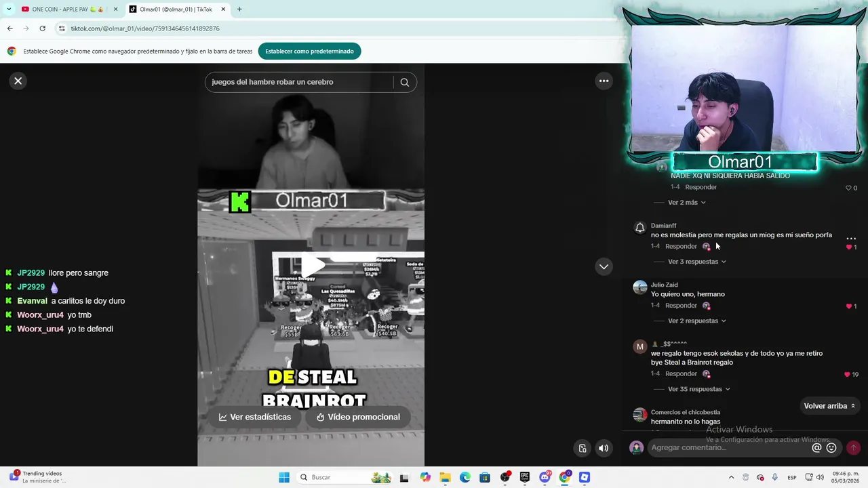Open Ver estadísticas
The width and height of the screenshot is (868, 488).
point(255,417)
